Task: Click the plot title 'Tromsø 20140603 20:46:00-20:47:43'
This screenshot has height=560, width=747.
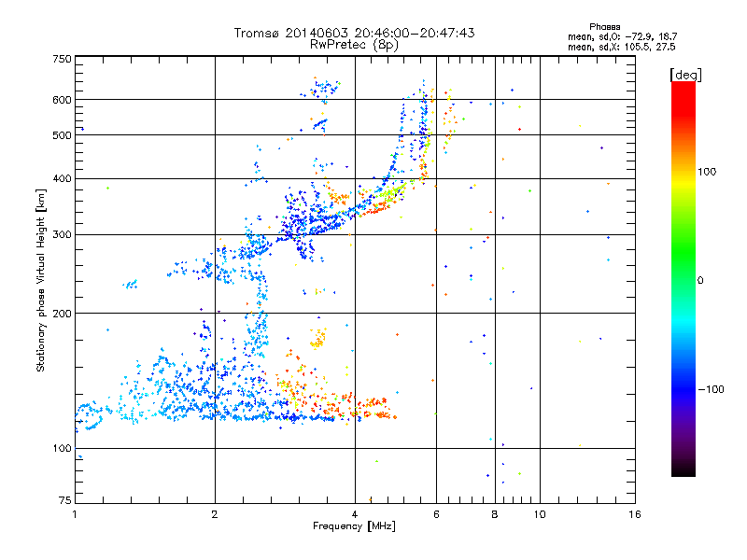Action: point(354,33)
